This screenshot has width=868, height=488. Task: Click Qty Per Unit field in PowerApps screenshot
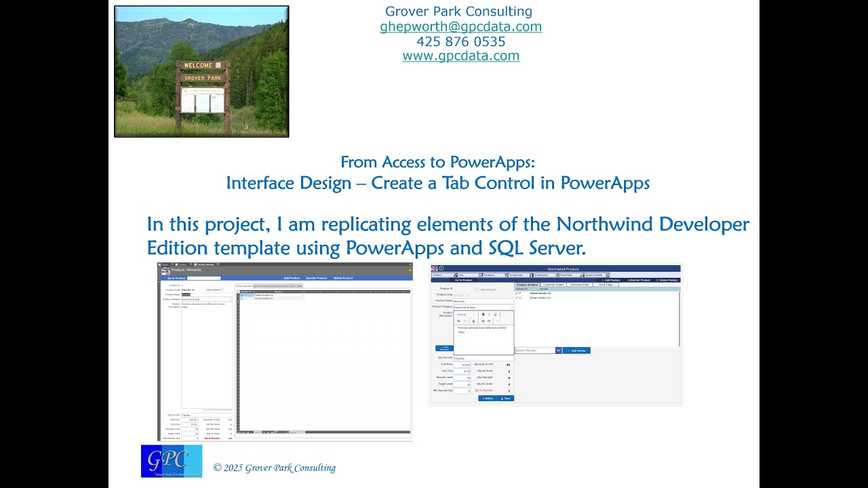tap(484, 358)
